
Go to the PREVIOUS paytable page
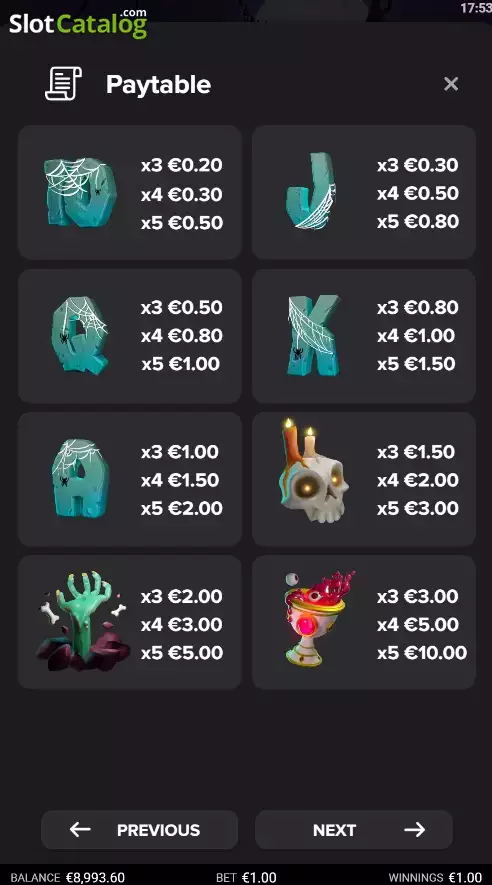pos(139,830)
